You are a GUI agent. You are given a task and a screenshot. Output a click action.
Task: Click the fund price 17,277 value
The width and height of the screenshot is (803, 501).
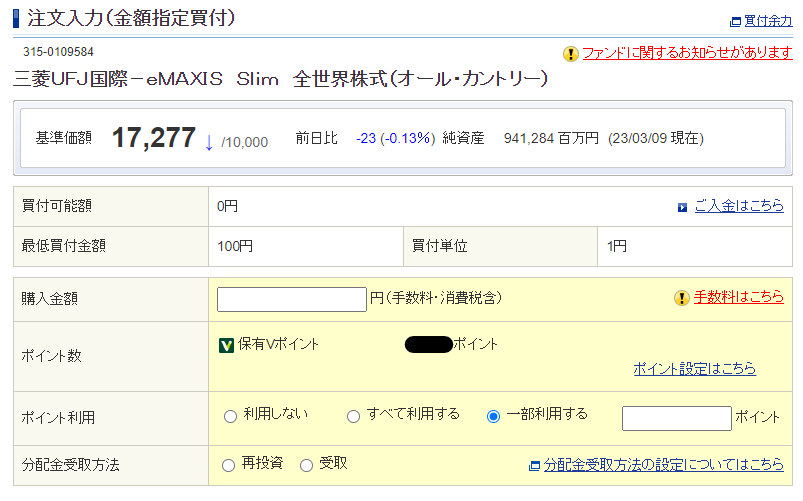pyautogui.click(x=154, y=138)
